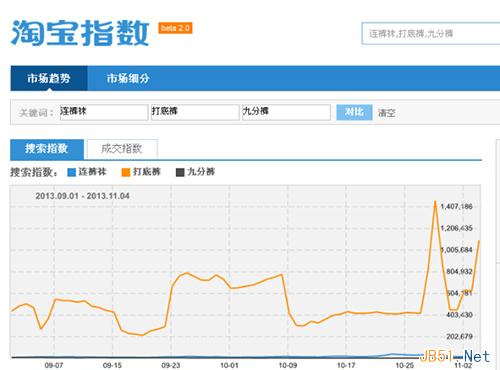Click the 403,430 axis value
500x370 pixels.
[x=459, y=315]
